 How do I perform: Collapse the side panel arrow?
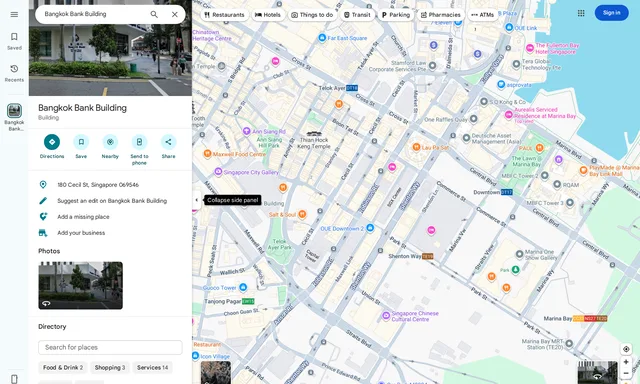coord(196,200)
